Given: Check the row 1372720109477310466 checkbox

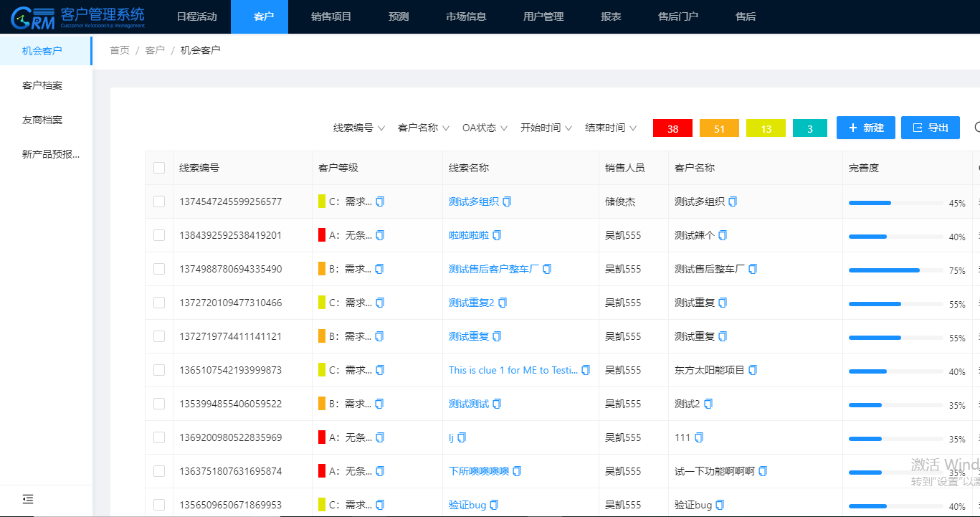Looking at the screenshot, I should (159, 303).
